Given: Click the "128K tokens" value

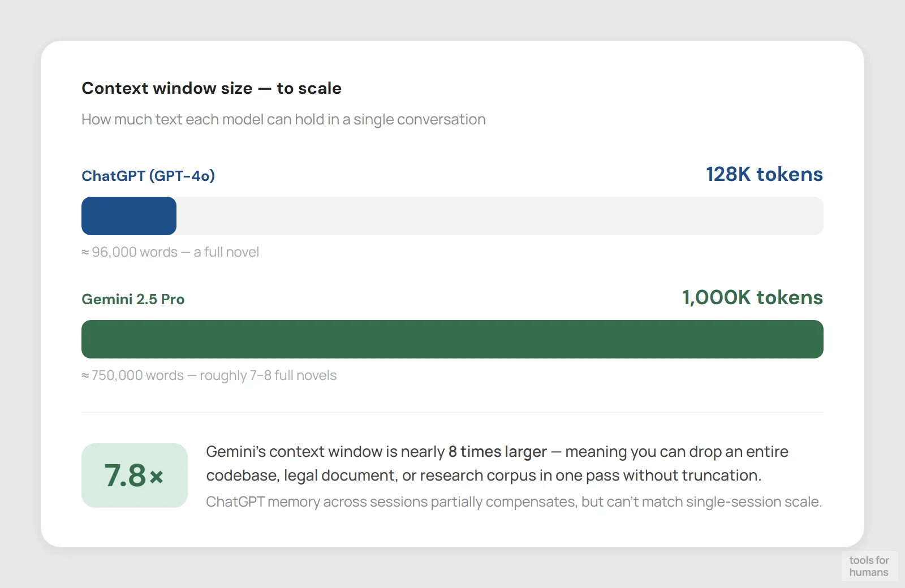Looking at the screenshot, I should 764,174.
